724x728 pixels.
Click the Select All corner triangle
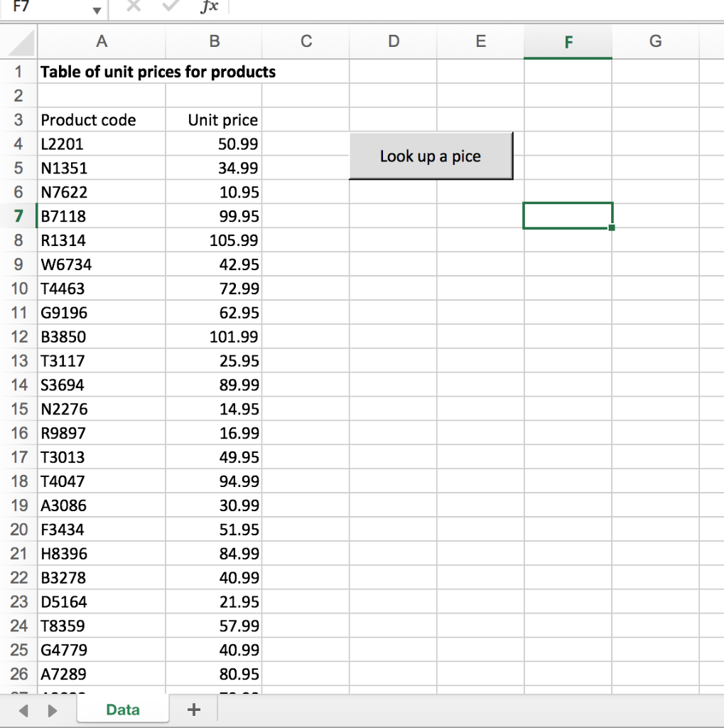pos(19,42)
